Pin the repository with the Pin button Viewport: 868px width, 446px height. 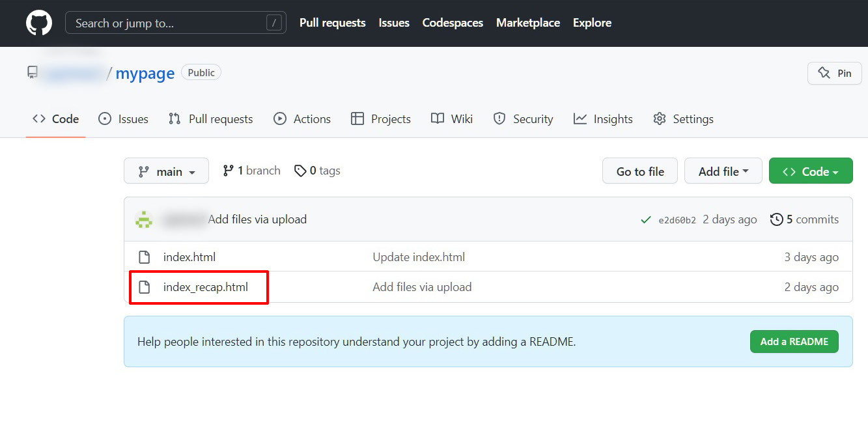tap(834, 73)
